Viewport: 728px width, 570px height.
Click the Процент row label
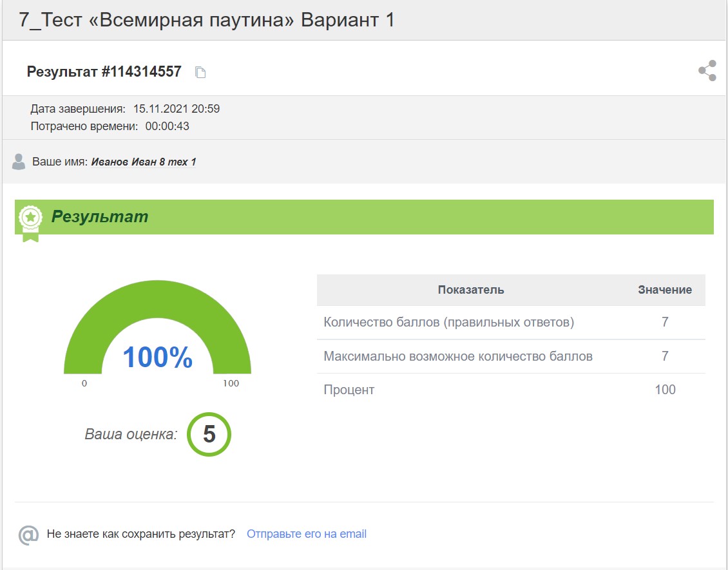point(349,390)
